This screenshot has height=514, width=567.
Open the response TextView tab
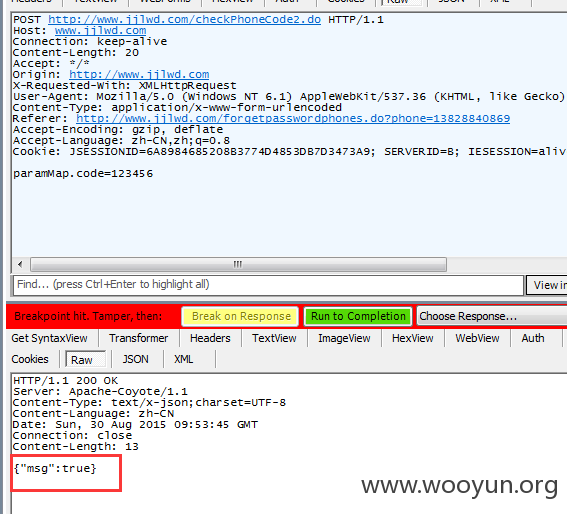pyautogui.click(x=274, y=338)
